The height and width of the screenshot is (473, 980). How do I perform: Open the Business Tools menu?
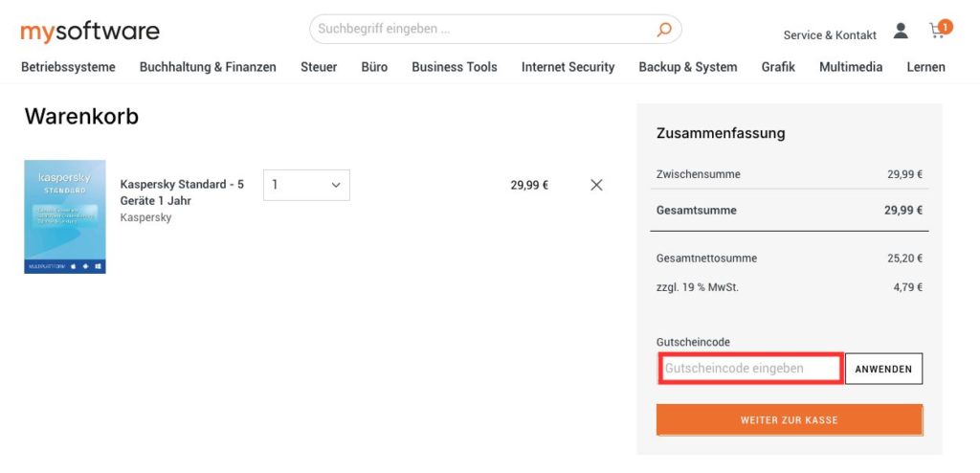point(455,67)
